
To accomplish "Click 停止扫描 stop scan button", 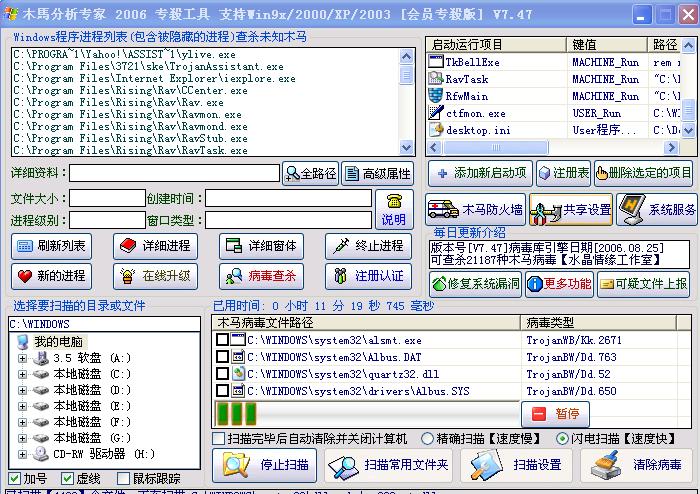I will pyautogui.click(x=264, y=465).
